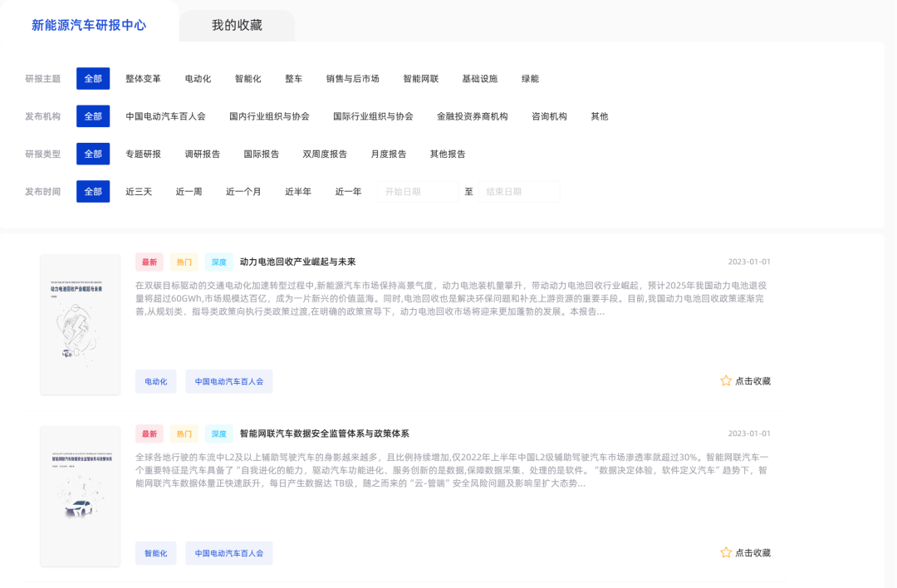Click the 结束日期 date field

point(518,192)
